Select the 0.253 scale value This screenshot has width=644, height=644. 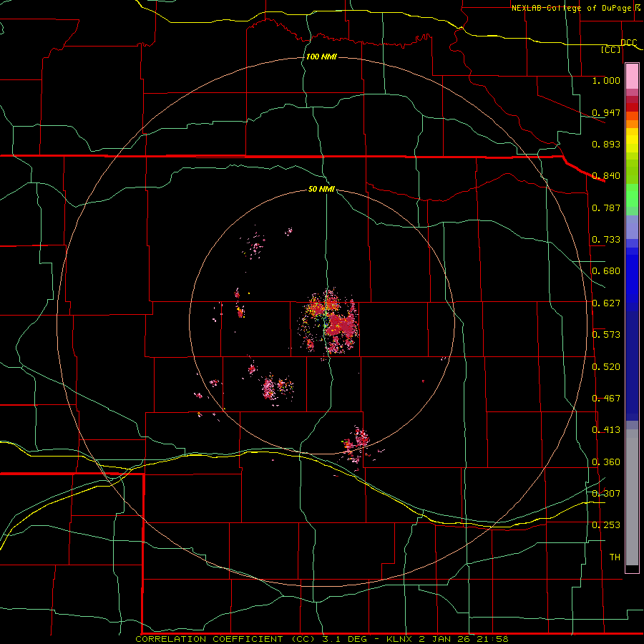[606, 525]
